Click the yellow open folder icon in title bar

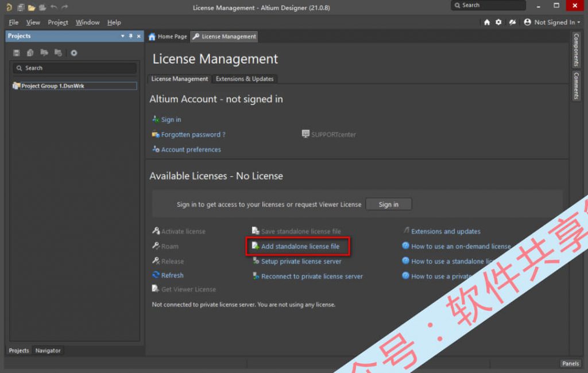pos(32,7)
